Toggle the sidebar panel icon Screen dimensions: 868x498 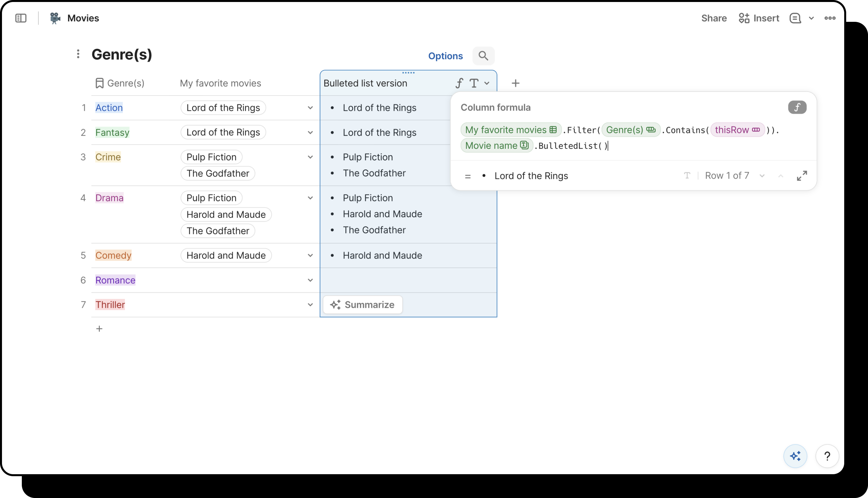tap(21, 18)
